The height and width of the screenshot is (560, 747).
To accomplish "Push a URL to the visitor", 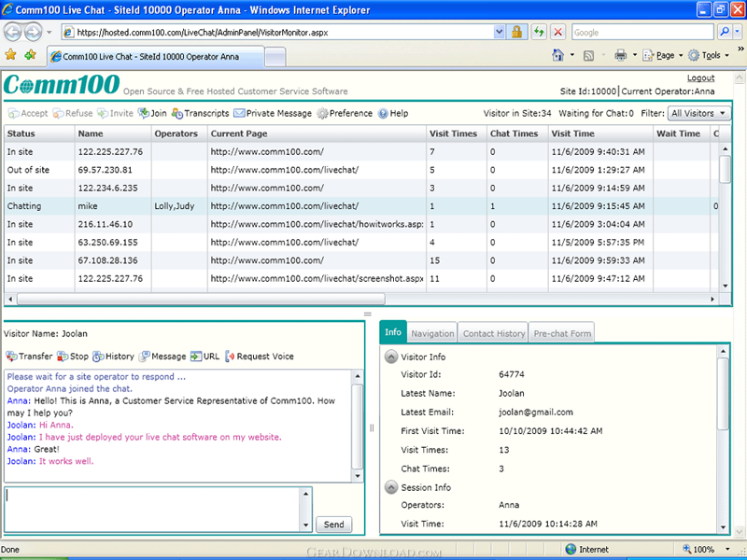I will click(204, 357).
